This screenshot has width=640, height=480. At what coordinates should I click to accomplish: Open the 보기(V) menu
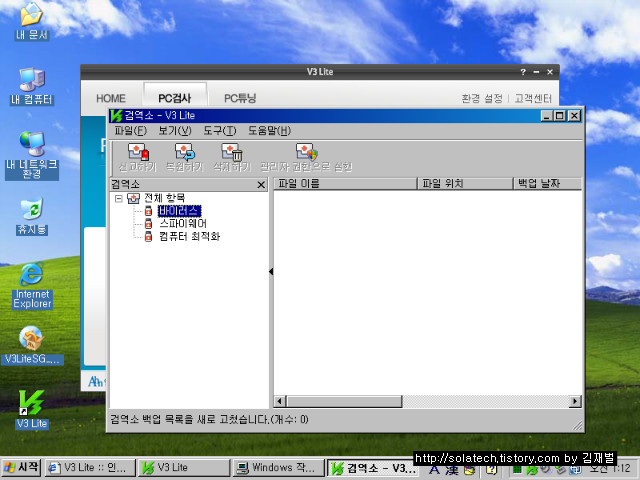point(175,131)
